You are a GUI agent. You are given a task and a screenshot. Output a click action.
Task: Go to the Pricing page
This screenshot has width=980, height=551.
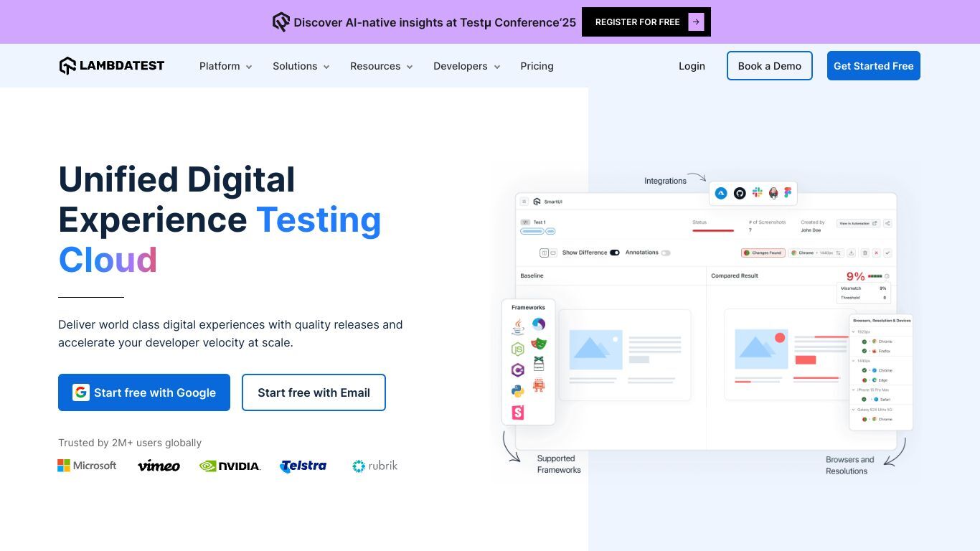(537, 66)
